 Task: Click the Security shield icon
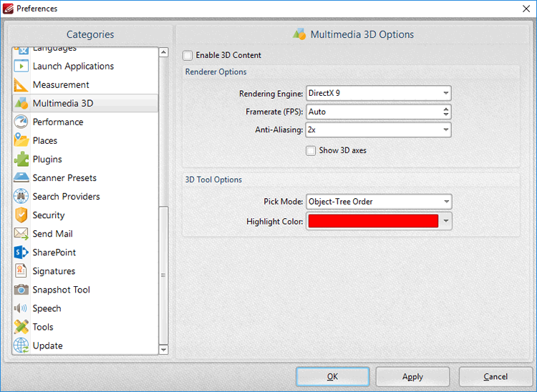pos(21,215)
